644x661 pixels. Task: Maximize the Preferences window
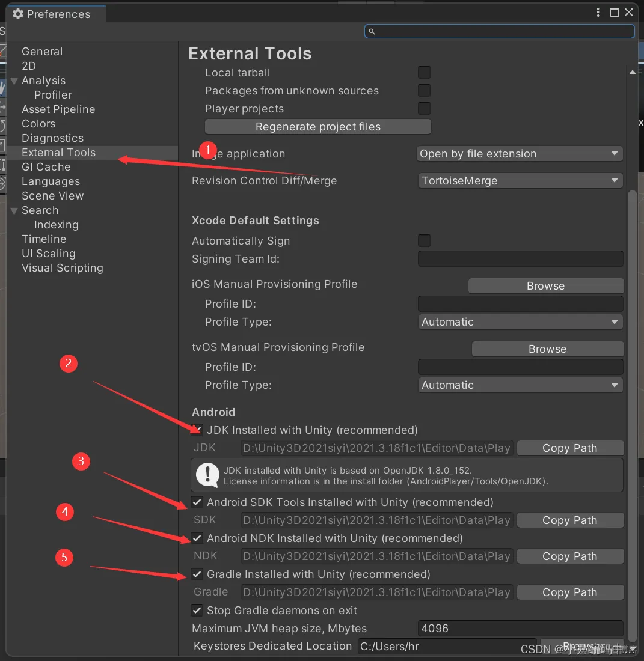[614, 12]
